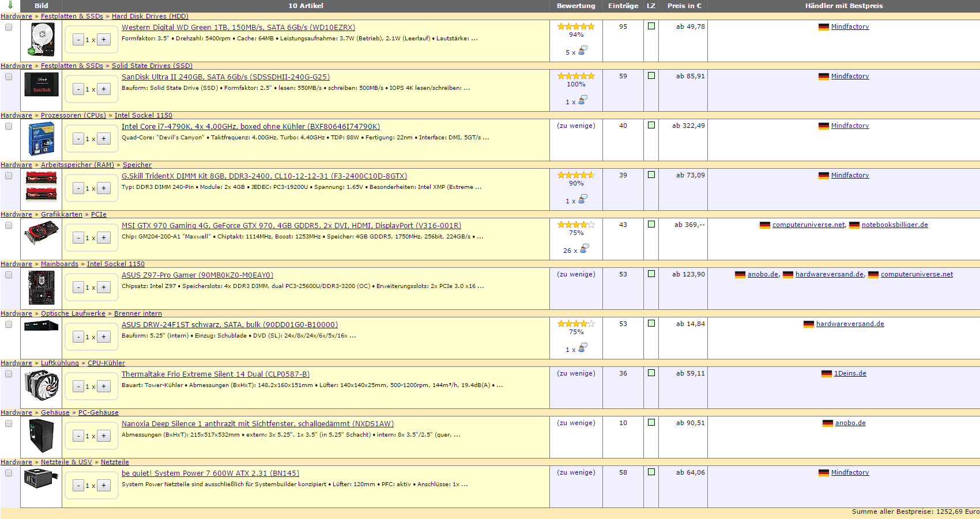Viewport: 980px width, 519px height.
Task: Open the Nanoxia Deep Silence case thumbnail
Action: pos(42,436)
